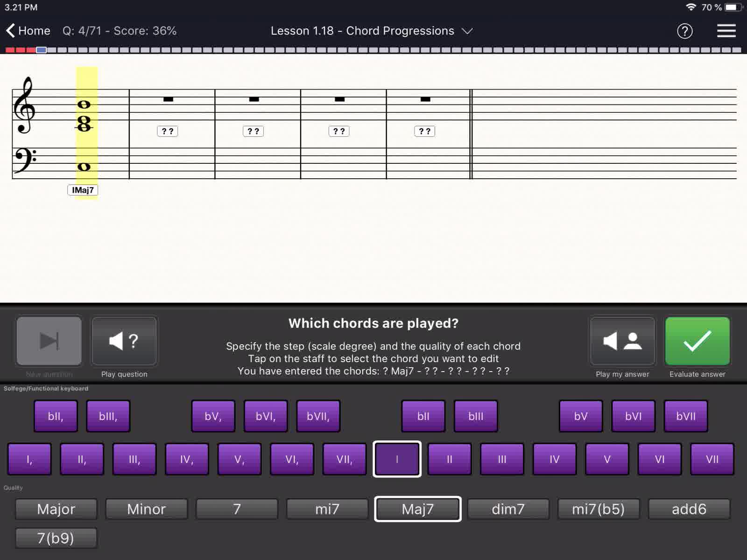Screen dimensions: 747x560
Task: Choose the III, low-octave degree
Action: [134, 459]
